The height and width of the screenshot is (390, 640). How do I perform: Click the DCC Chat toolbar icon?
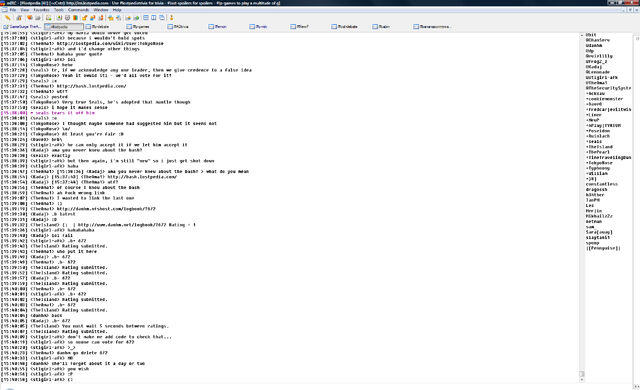[93, 18]
